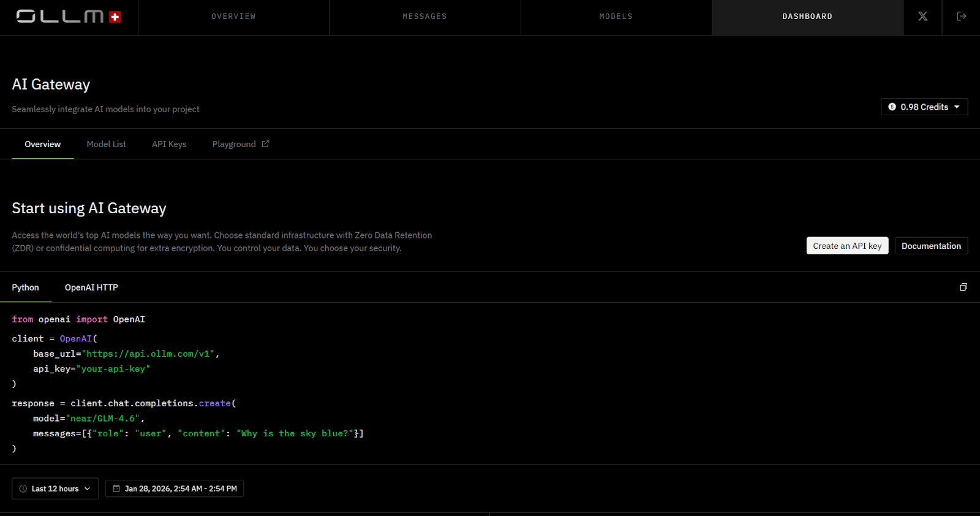Copy code using the copy icon
The width and height of the screenshot is (980, 516).
(x=963, y=287)
